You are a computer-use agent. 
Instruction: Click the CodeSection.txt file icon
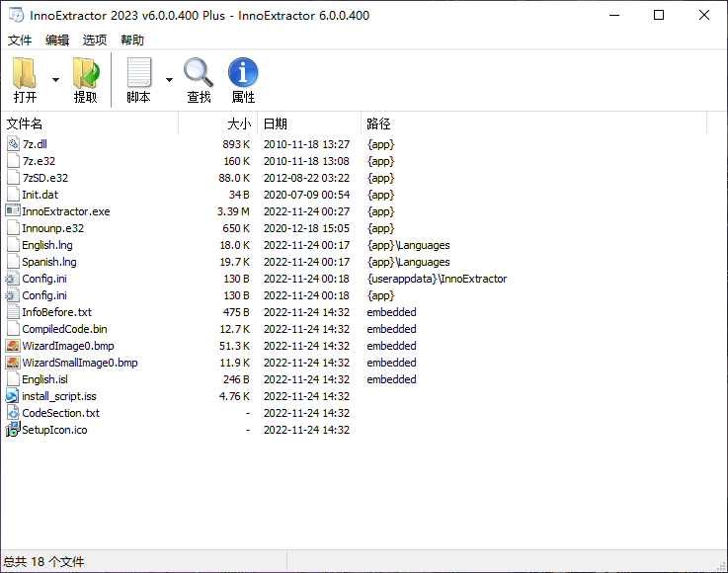point(13,413)
